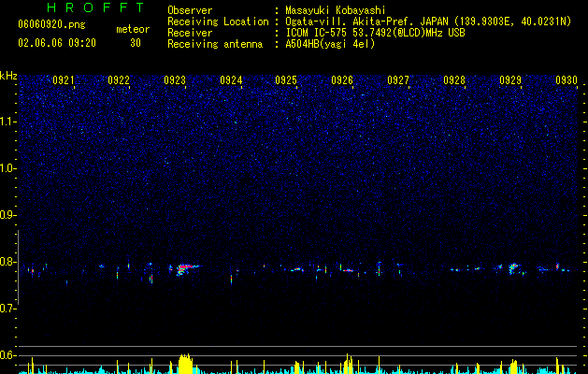Click the 1.0 kHz axis label
This screenshot has width=588, height=374.
7,168
